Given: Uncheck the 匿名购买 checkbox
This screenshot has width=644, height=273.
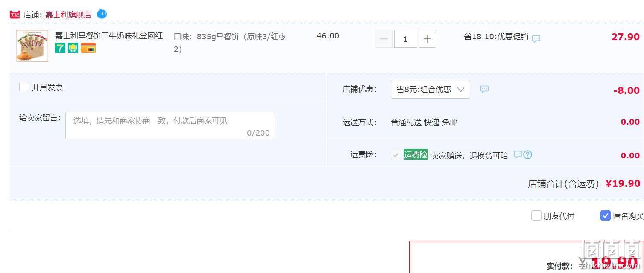Looking at the screenshot, I should click(605, 215).
